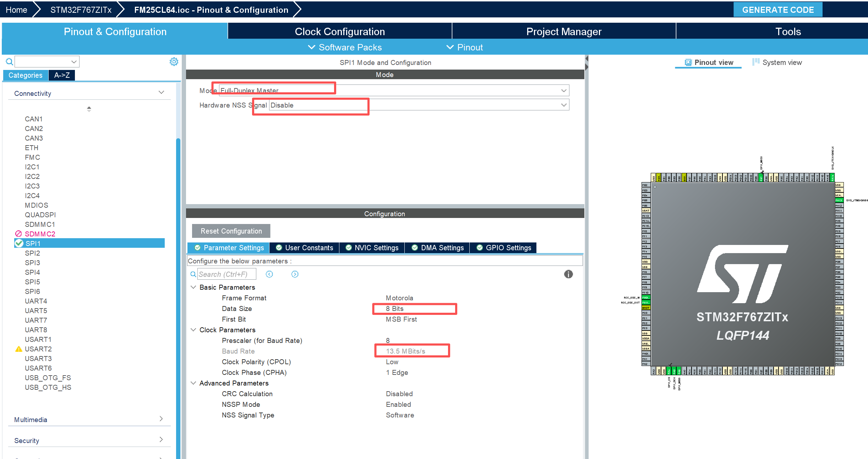Screen dimensions: 868x459
Task: Open the peripheral search combo box arrow
Action: pos(74,62)
